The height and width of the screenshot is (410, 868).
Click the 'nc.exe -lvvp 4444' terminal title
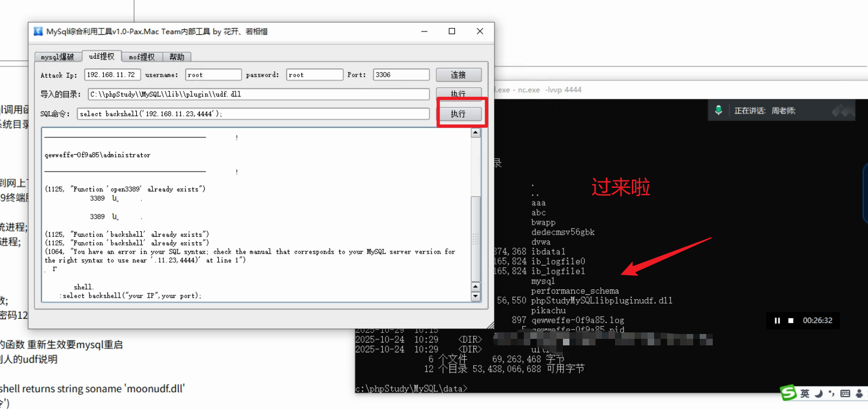pyautogui.click(x=549, y=90)
